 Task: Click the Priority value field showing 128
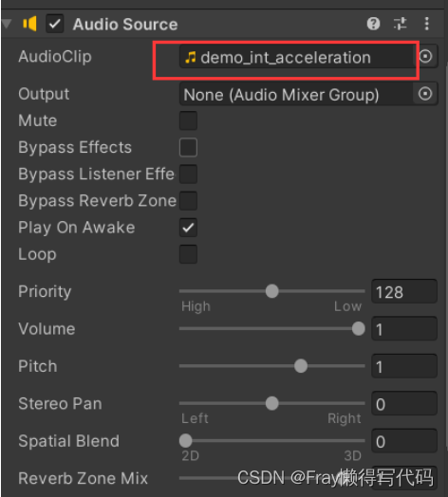[x=404, y=291]
